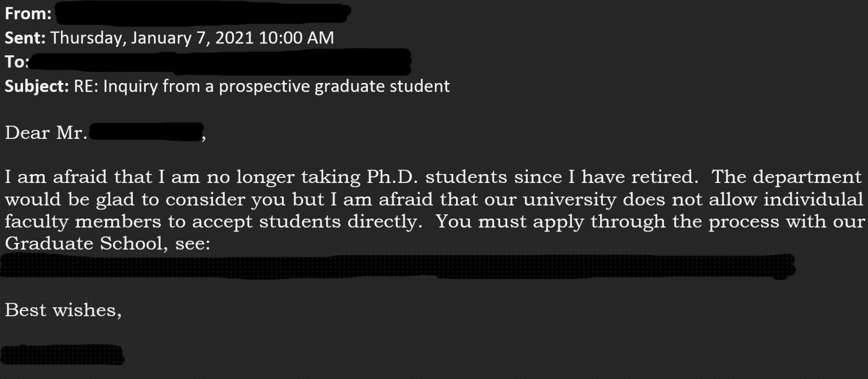Click the redacted signature name
The width and height of the screenshot is (868, 379).
[x=62, y=354]
